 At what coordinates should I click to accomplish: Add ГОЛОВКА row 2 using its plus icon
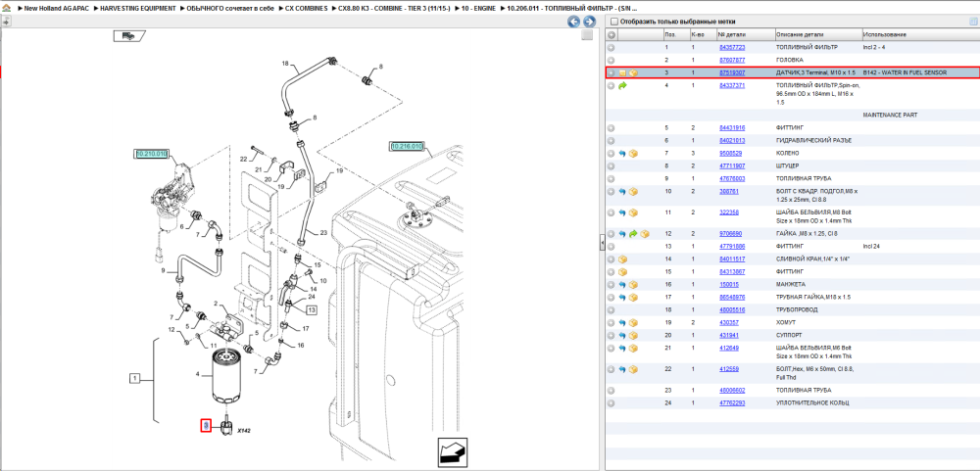(612, 60)
